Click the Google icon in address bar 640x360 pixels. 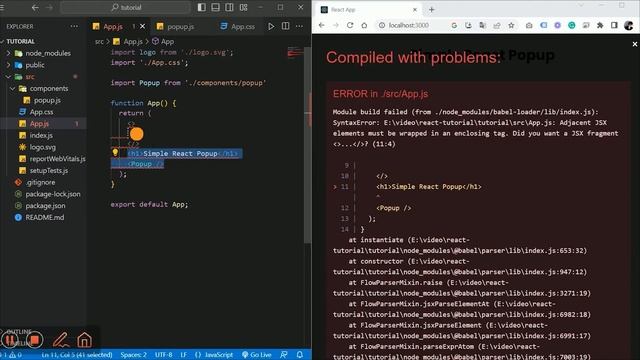[454, 25]
